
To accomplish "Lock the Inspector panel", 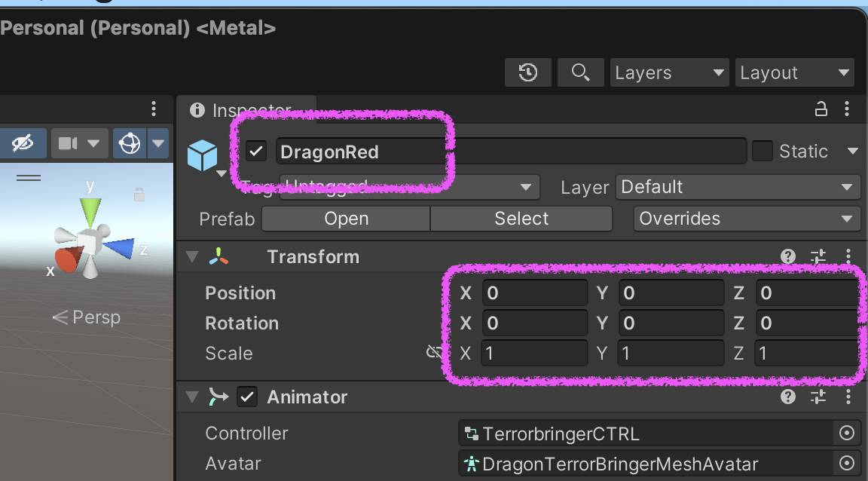I will pyautogui.click(x=821, y=109).
